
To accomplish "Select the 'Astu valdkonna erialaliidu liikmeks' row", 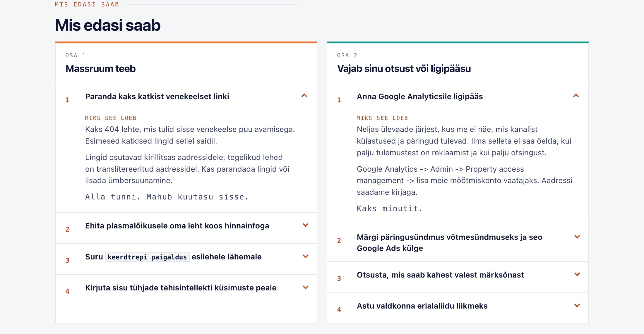I will pyautogui.click(x=458, y=308).
